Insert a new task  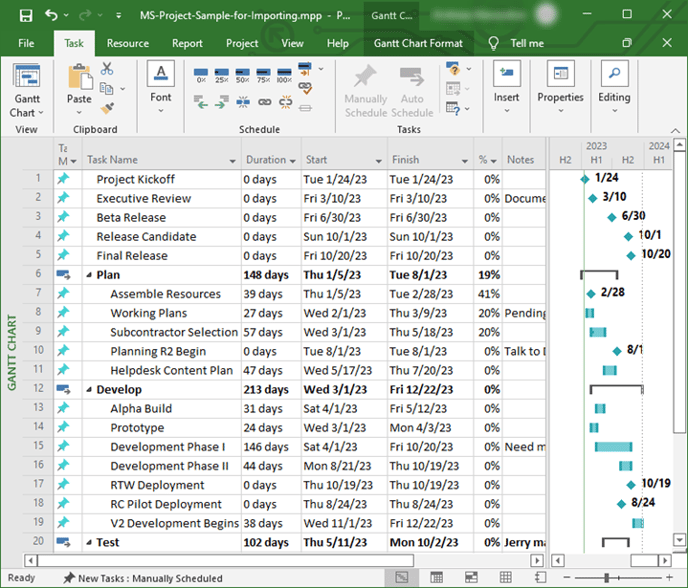(x=506, y=87)
